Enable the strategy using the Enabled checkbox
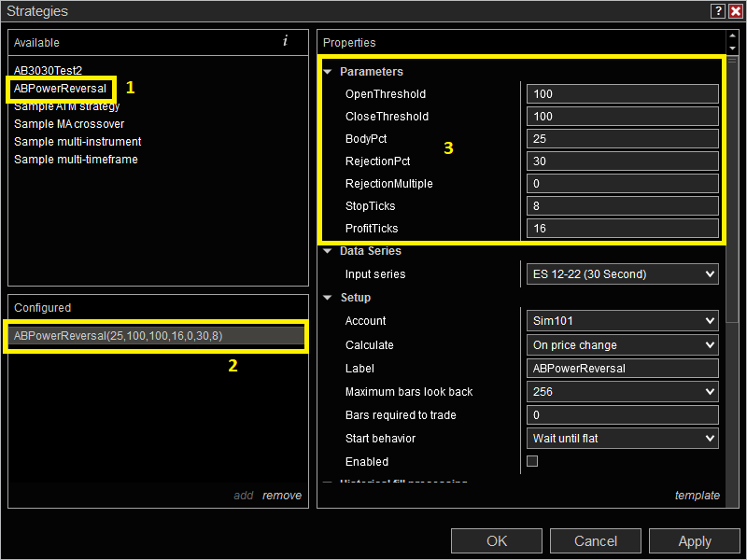Image resolution: width=747 pixels, height=560 pixels. click(533, 460)
